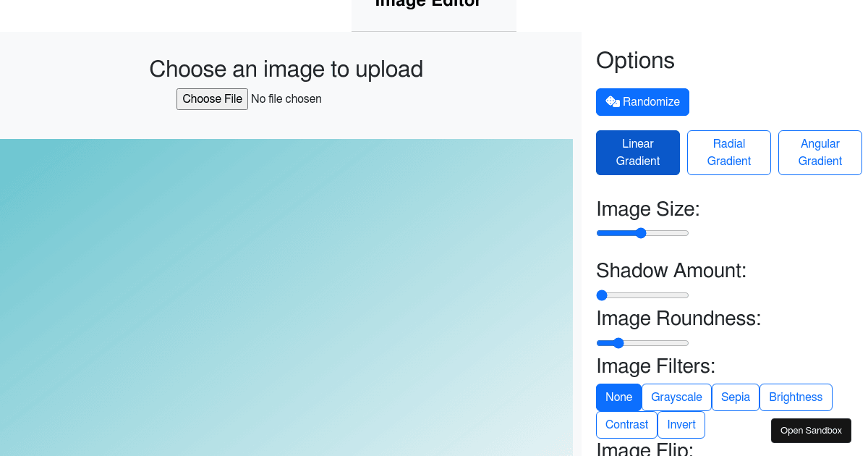The width and height of the screenshot is (868, 456).
Task: Select Linear Gradient mode
Action: coord(637,152)
